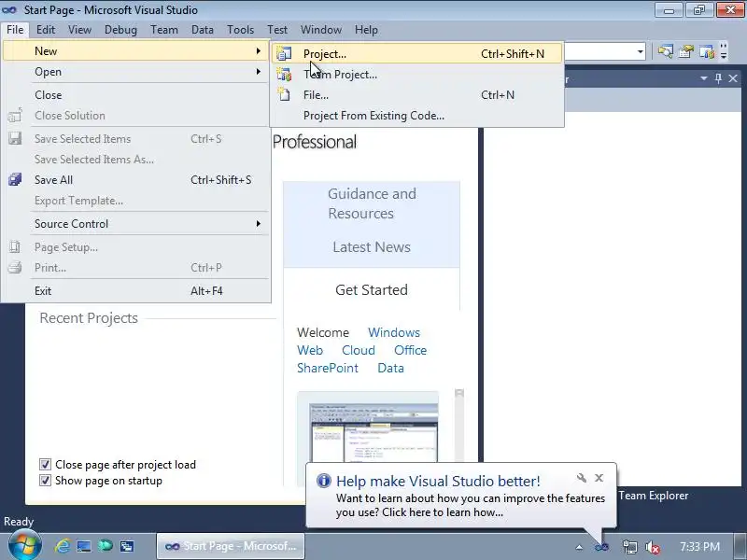Click the wrench icon in the balloon
This screenshot has width=747, height=560.
(581, 478)
